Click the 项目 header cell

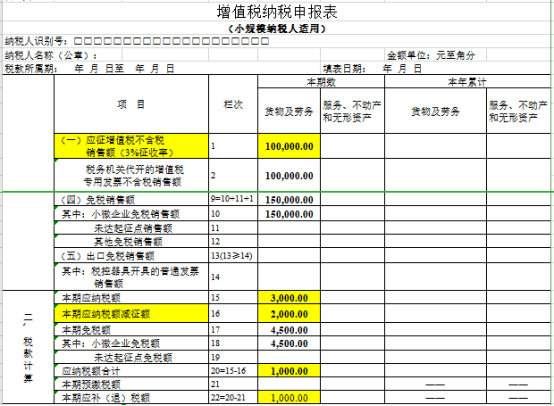[131, 104]
